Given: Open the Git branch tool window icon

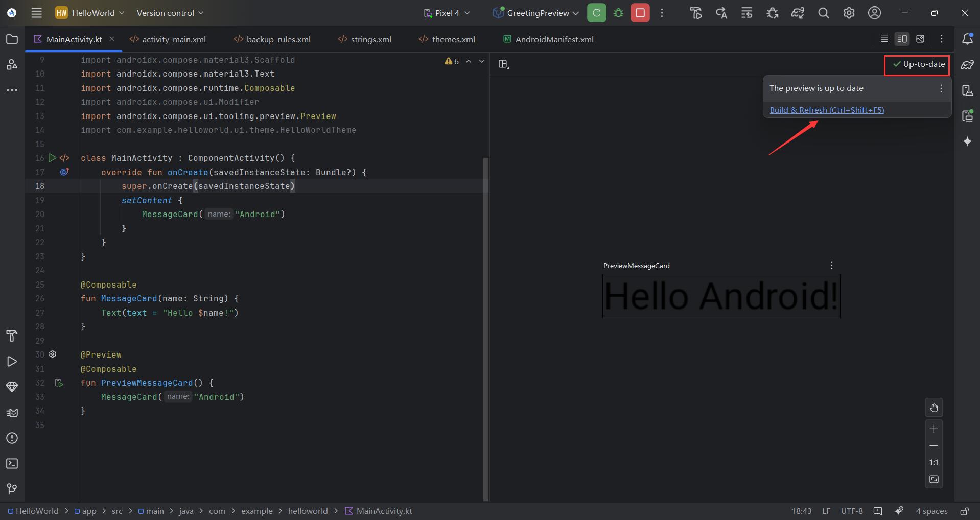Looking at the screenshot, I should click(12, 489).
